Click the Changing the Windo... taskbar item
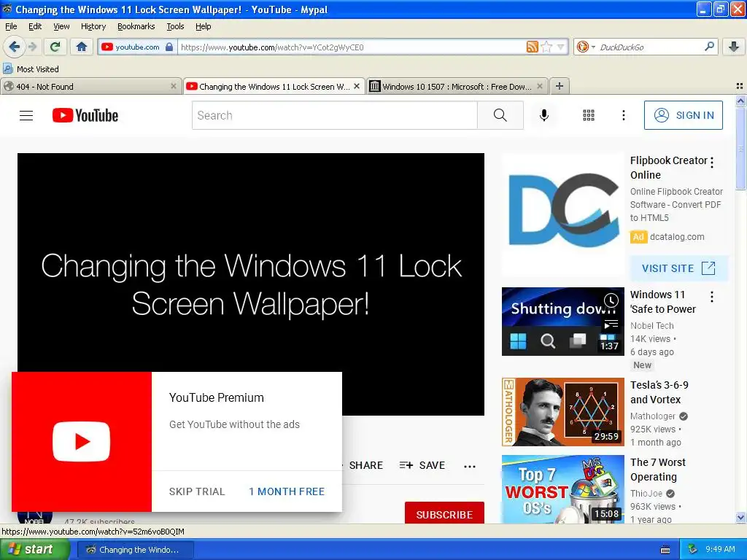This screenshot has height=560, width=747. click(135, 550)
